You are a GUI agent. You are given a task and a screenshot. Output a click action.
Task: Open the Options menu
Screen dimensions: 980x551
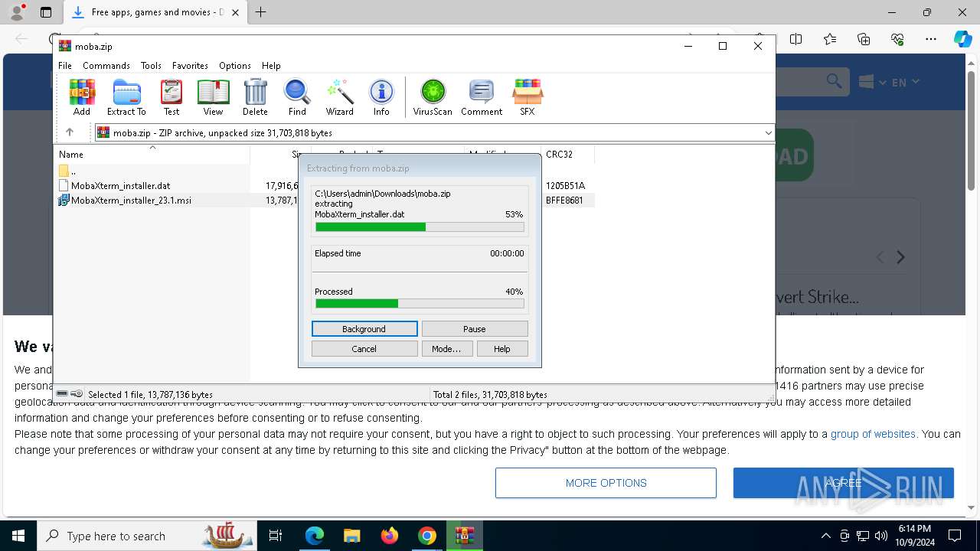coord(234,66)
